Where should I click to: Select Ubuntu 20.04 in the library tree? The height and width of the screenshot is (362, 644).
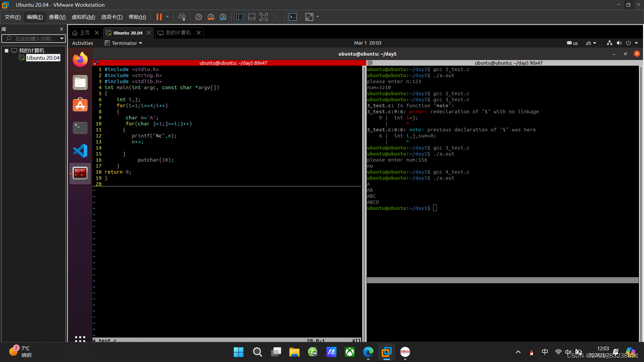click(x=43, y=58)
